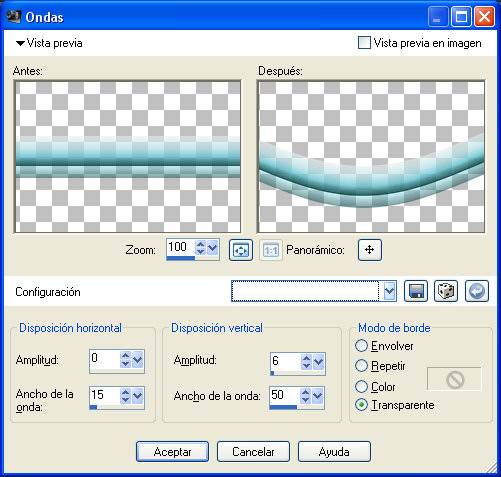Open the Zoom value slider dropdown arrow

click(x=213, y=248)
